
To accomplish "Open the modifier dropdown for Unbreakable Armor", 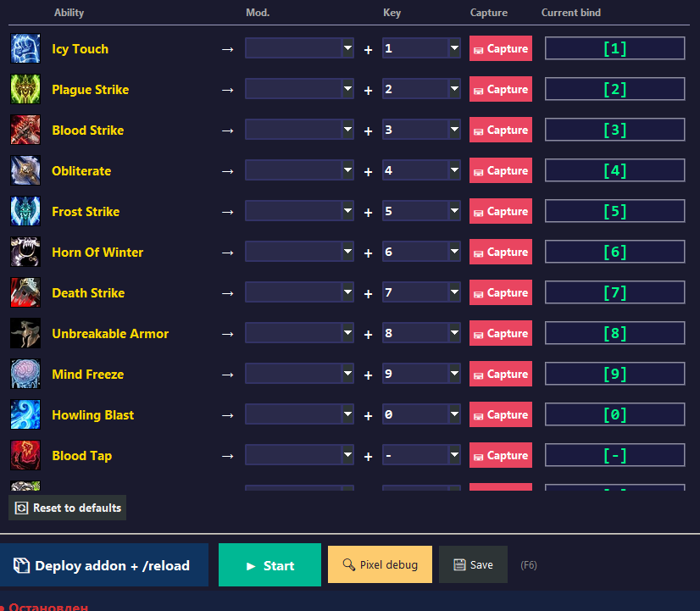I will click(299, 332).
